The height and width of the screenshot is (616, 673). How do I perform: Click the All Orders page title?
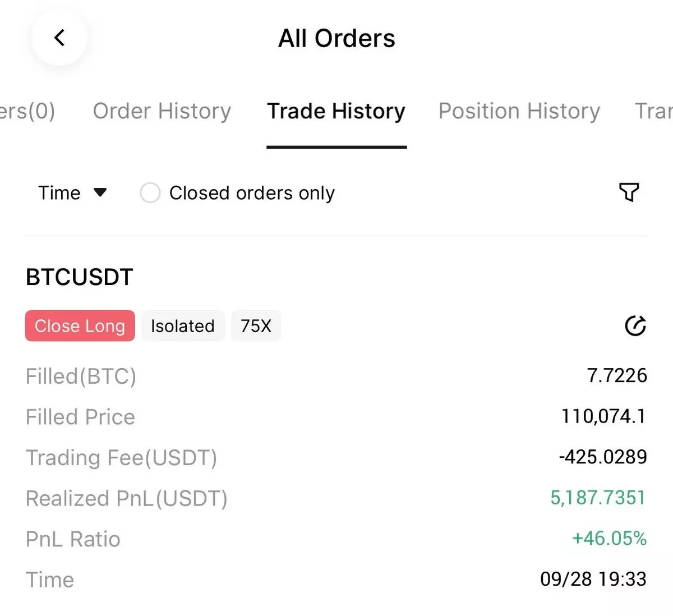click(336, 39)
